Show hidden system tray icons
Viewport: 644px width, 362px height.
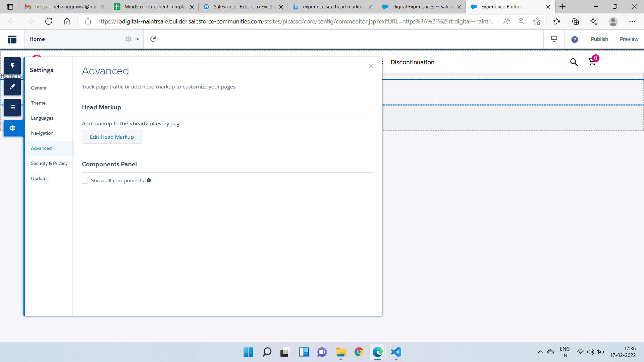point(540,352)
